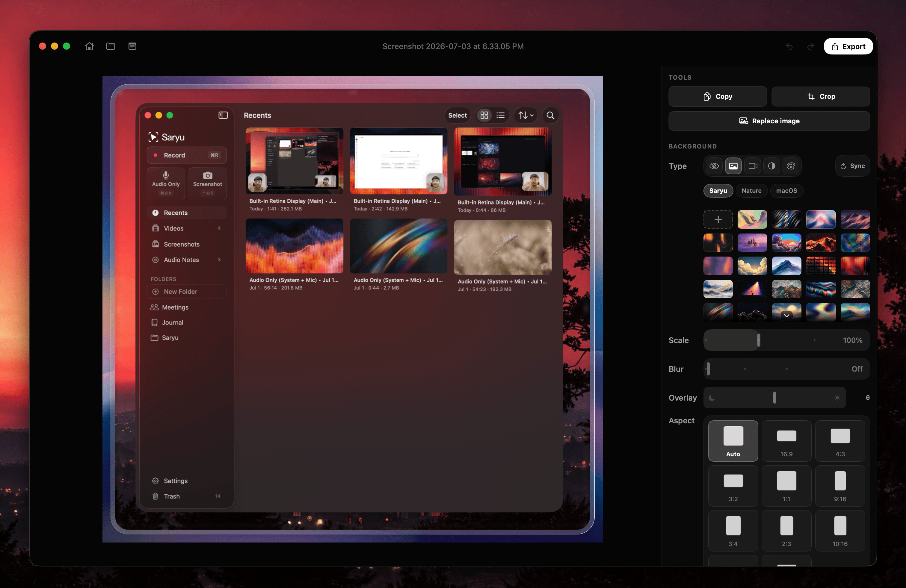This screenshot has width=906, height=588.
Task: Pick the fiery orange mountain wallpaper
Action: pos(821,243)
